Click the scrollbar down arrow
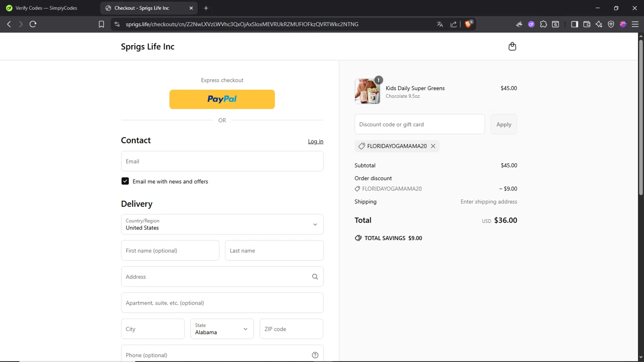 click(641, 358)
